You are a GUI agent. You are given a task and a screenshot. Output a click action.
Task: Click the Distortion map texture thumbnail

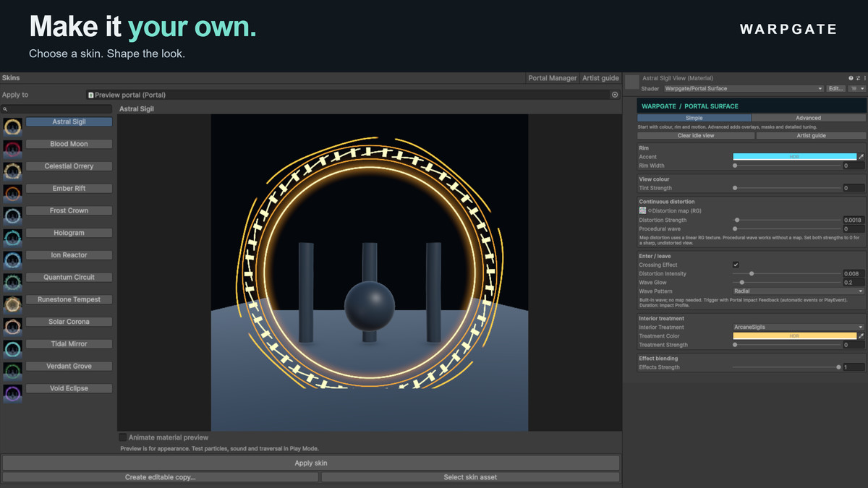click(x=642, y=210)
